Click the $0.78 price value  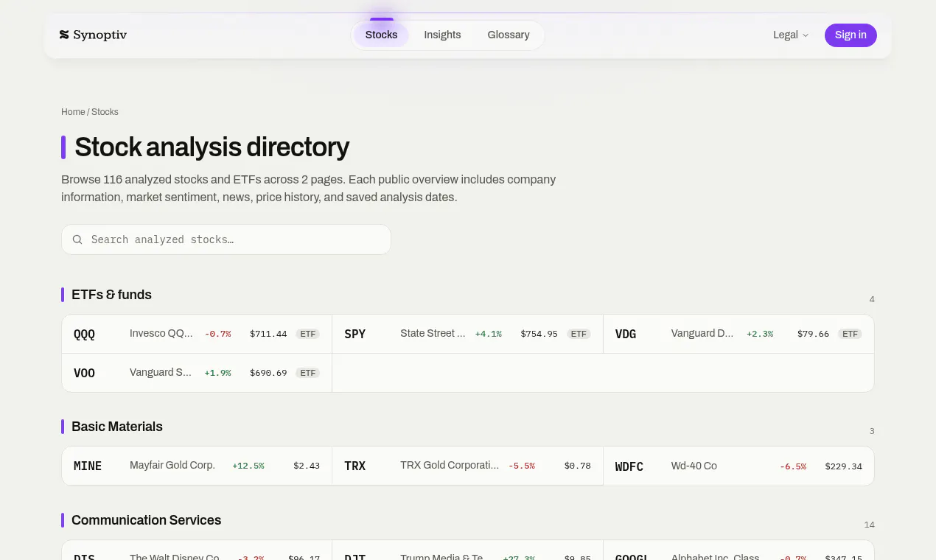pyautogui.click(x=577, y=466)
